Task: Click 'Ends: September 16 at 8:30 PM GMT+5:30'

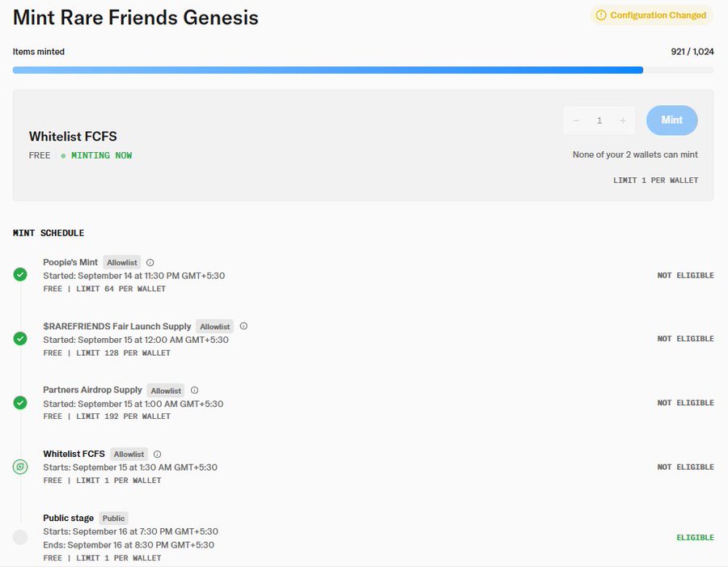Action: (x=129, y=545)
